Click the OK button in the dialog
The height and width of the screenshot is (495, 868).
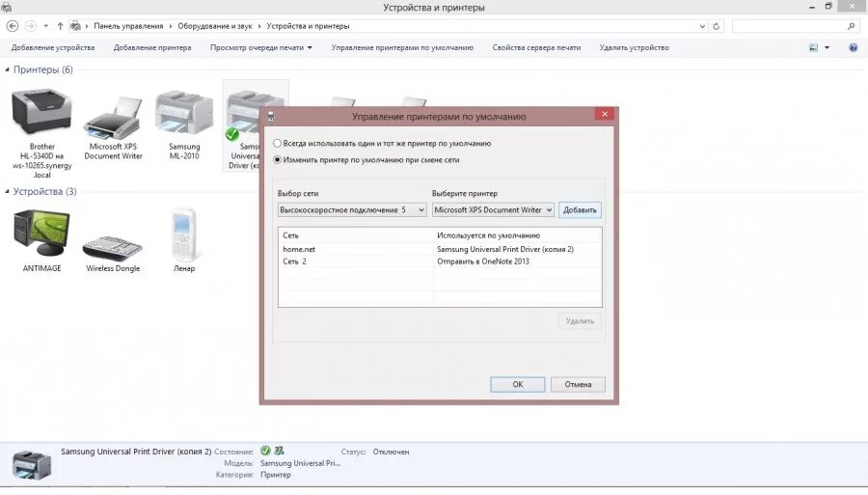click(518, 384)
